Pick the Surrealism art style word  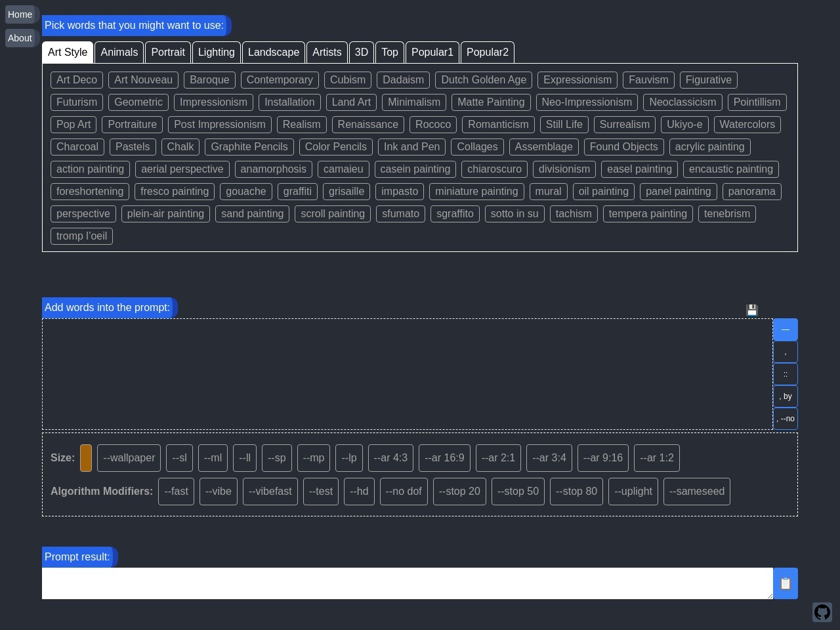click(x=624, y=125)
